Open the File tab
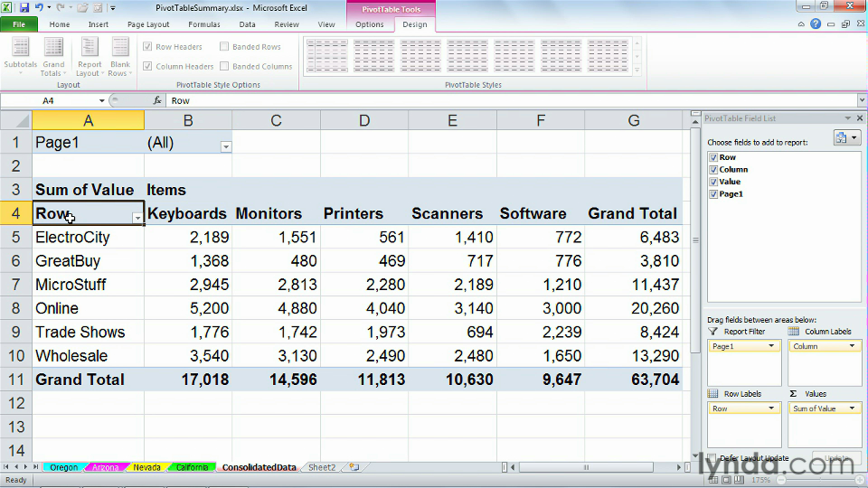The height and width of the screenshot is (488, 868). click(x=19, y=24)
